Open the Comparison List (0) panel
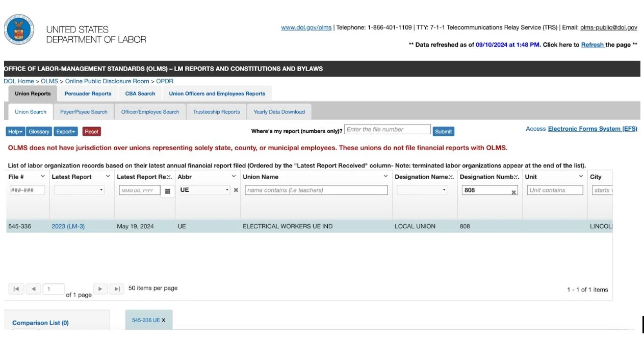The height and width of the screenshot is (341, 644). [40, 323]
